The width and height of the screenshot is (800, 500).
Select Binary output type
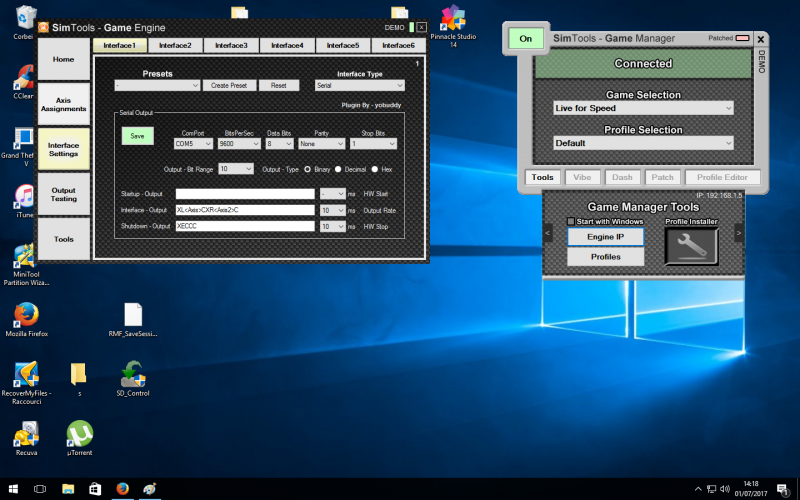pyautogui.click(x=307, y=169)
